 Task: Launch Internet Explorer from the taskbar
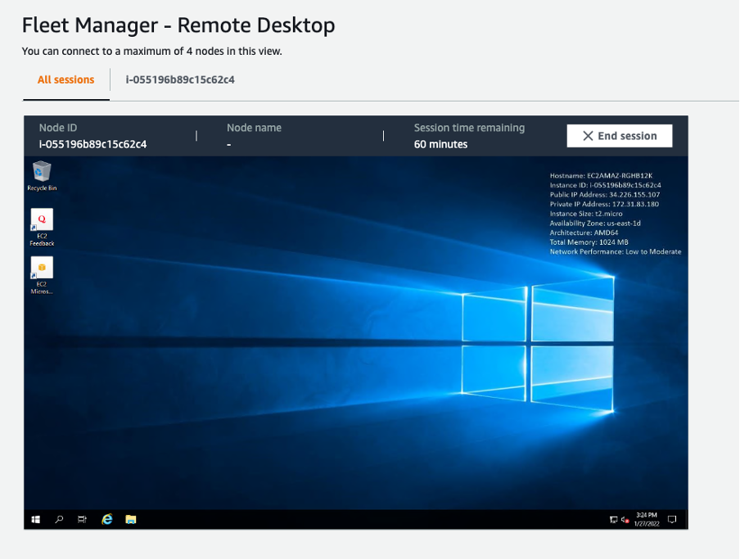107,519
